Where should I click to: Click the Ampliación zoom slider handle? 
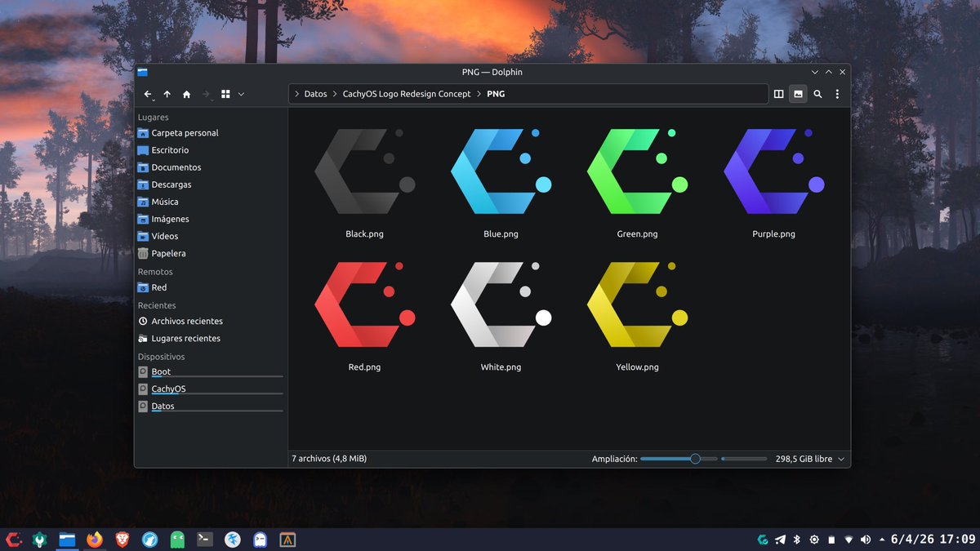(695, 459)
